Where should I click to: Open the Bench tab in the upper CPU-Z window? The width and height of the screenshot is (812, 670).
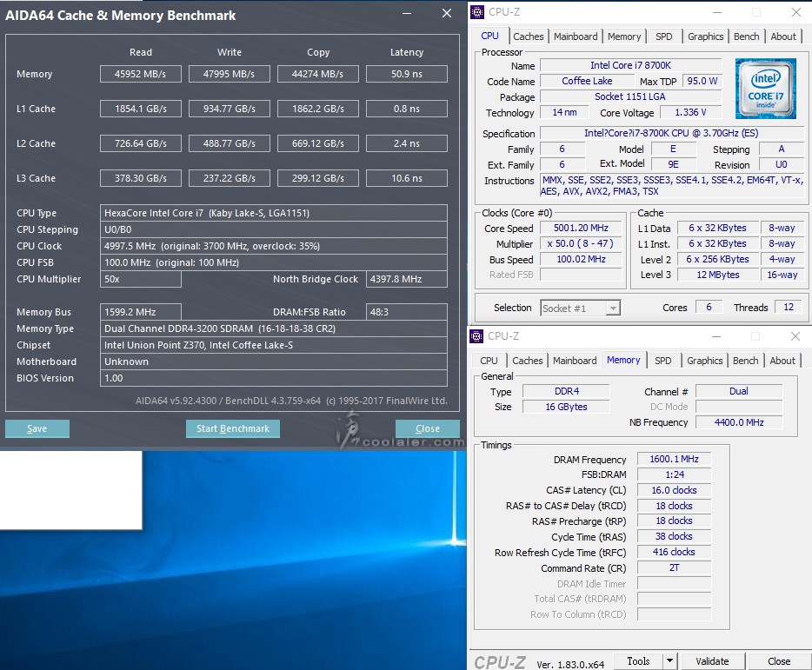click(746, 36)
